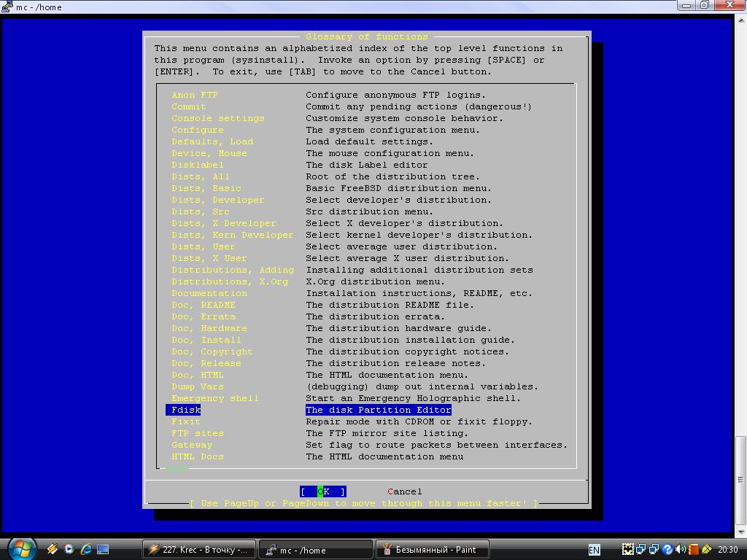Click the EN language indicator

coord(595,549)
